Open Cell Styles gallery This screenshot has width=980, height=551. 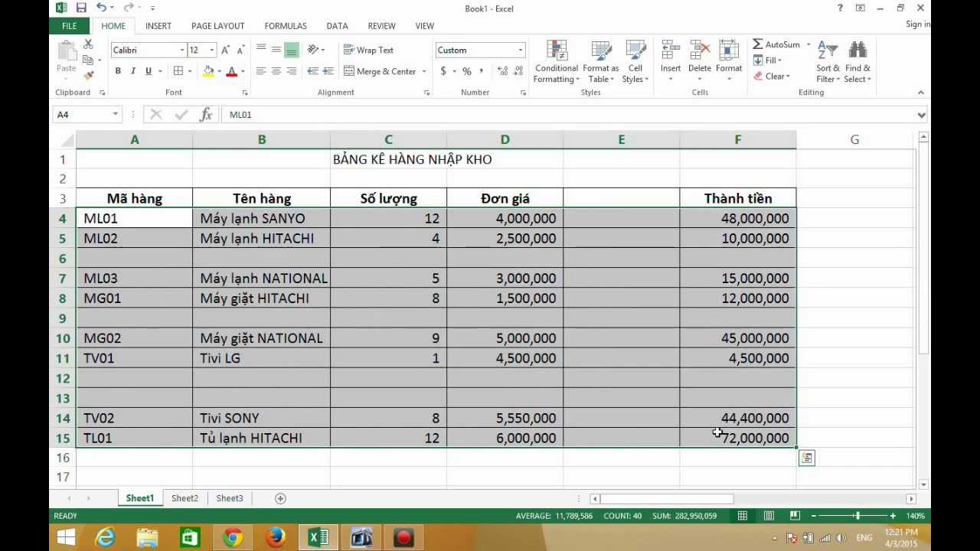coord(635,62)
